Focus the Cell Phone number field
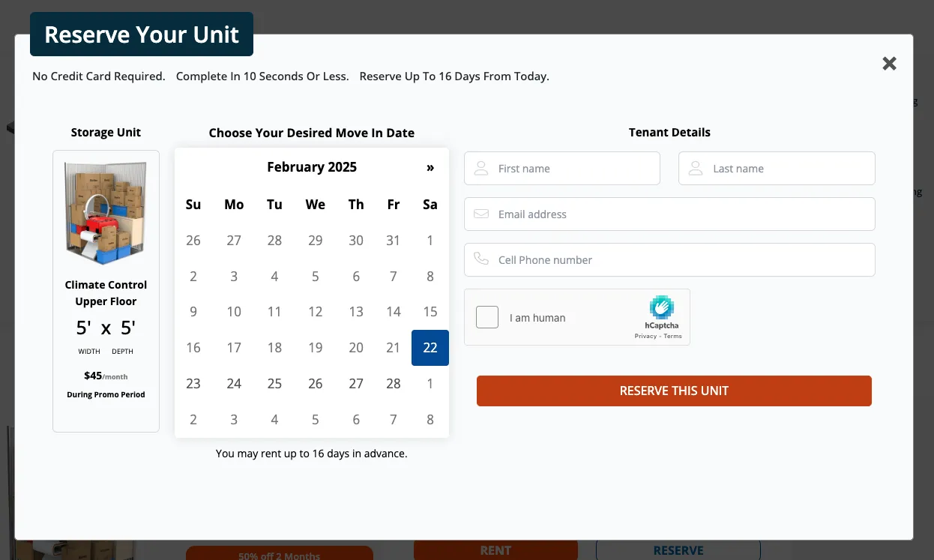The image size is (934, 560). 669,259
